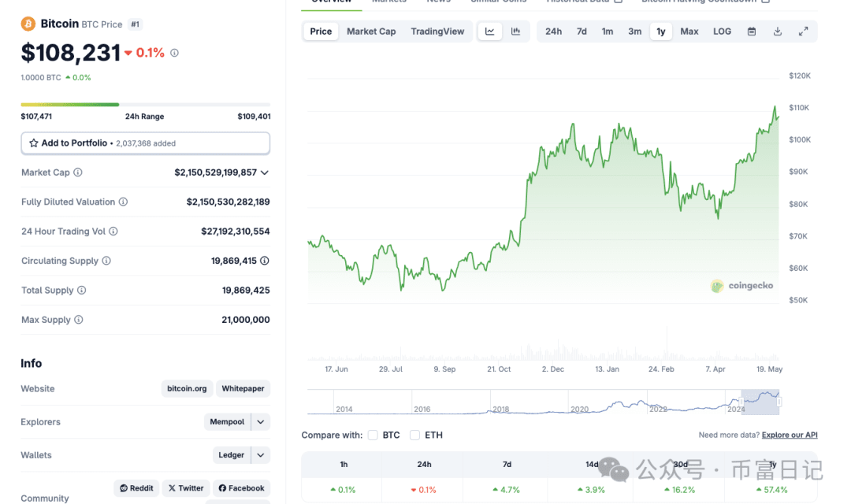Click the Reddit community button
Viewport: 851px width, 504px height.
coord(136,487)
